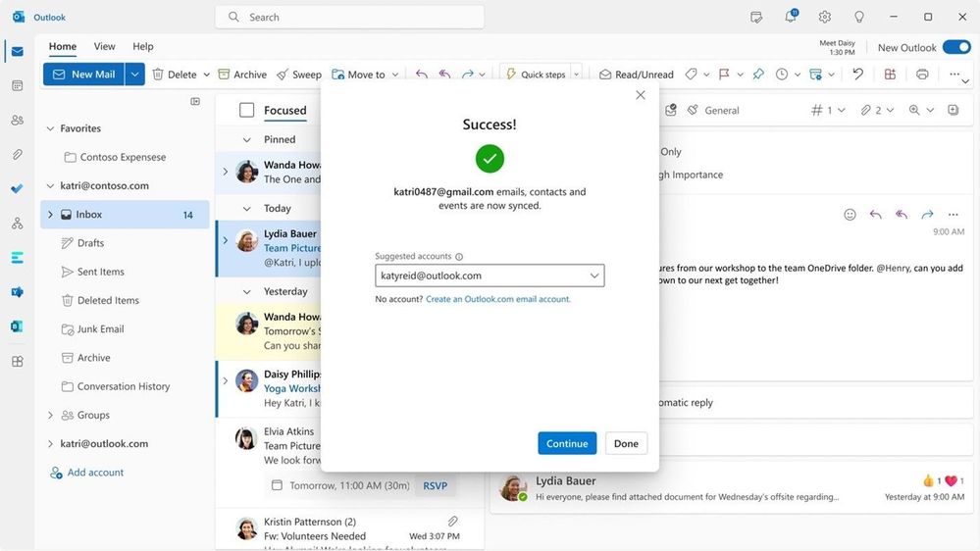
Task: Toggle the New Outlook switch
Action: pos(956,47)
